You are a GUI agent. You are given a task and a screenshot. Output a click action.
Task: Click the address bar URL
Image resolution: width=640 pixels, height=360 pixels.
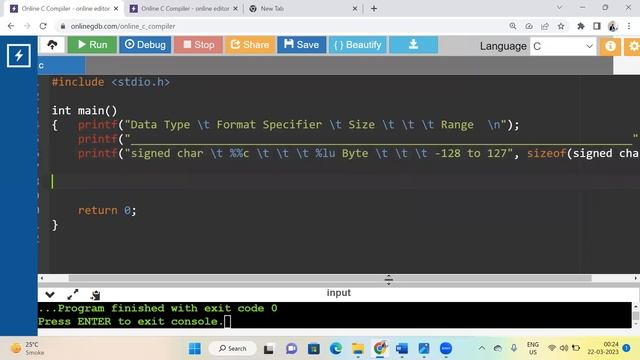click(123, 26)
